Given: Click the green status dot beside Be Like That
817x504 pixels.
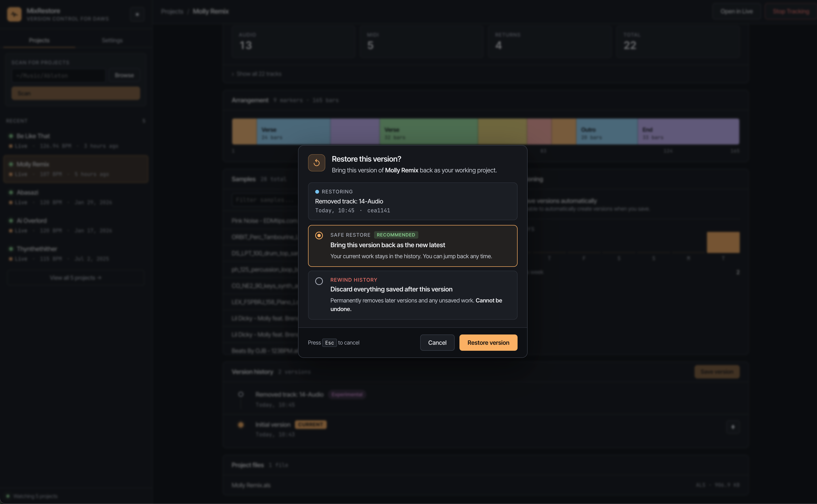Looking at the screenshot, I should tap(11, 136).
